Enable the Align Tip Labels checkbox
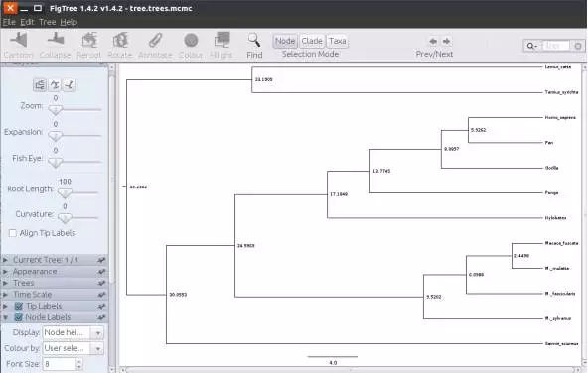 12,233
